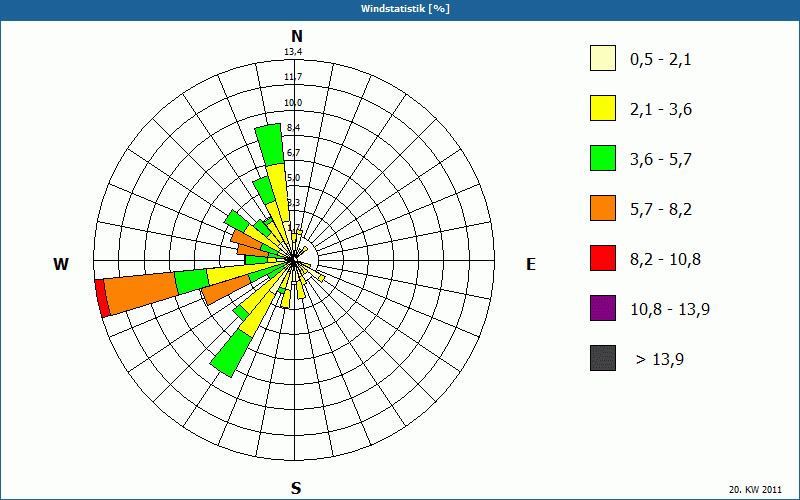Click the '20. KW 2011' date label

pos(755,490)
